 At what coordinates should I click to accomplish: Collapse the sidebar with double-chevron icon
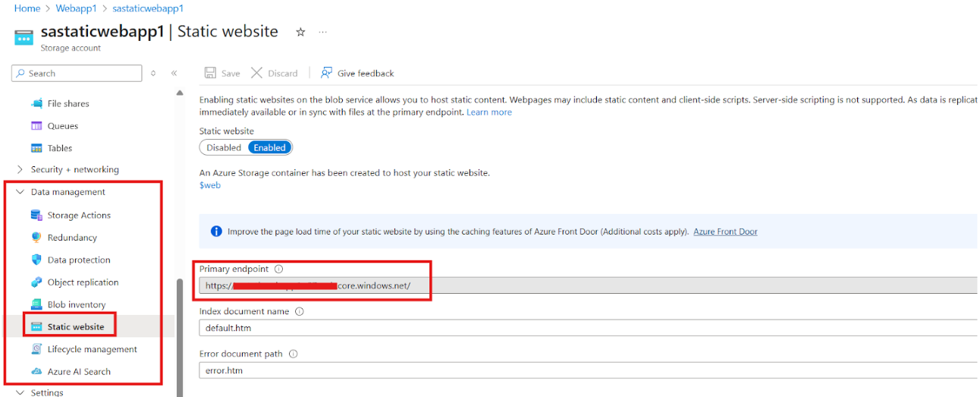[174, 73]
